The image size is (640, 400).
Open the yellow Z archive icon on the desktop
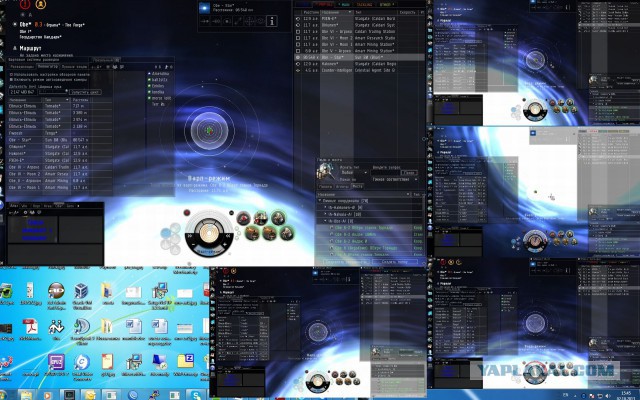point(185,361)
